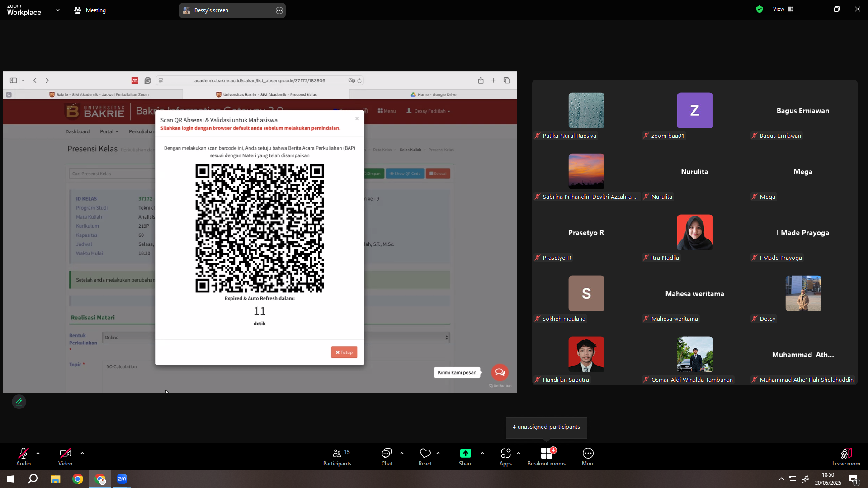
Task: Click the red Selesai button
Action: tap(438, 174)
